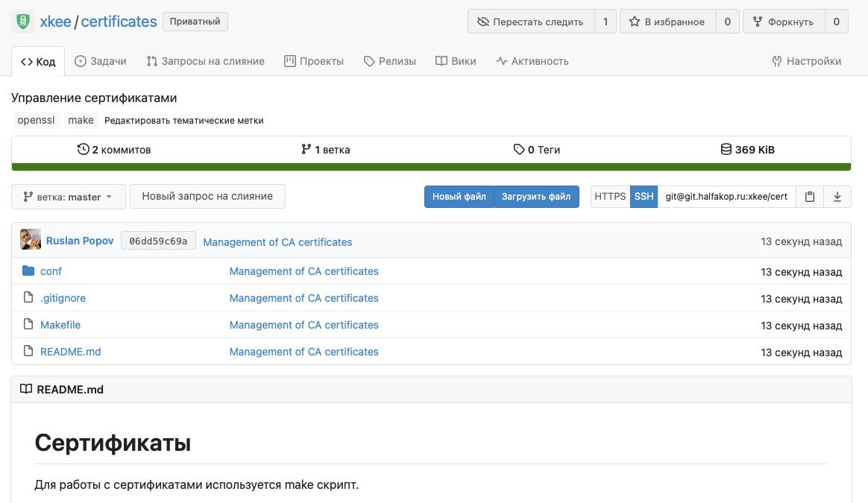Select HTTPS clone protocol

pyautogui.click(x=610, y=197)
